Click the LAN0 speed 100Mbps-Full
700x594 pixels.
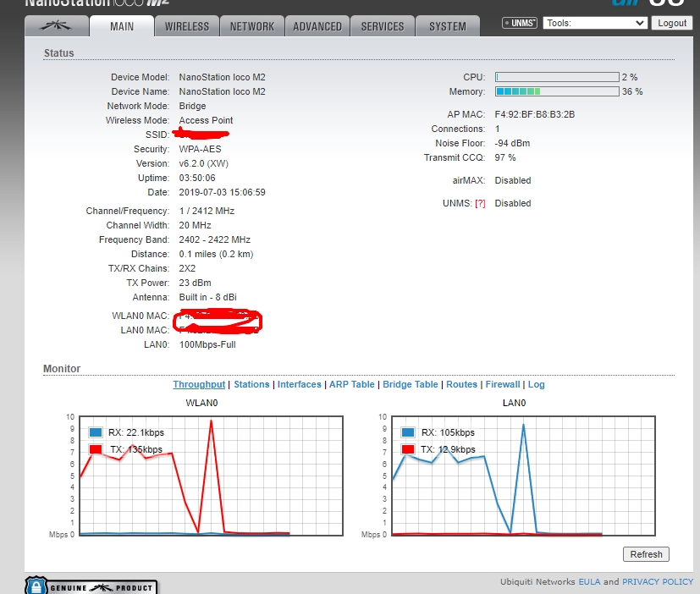point(207,344)
